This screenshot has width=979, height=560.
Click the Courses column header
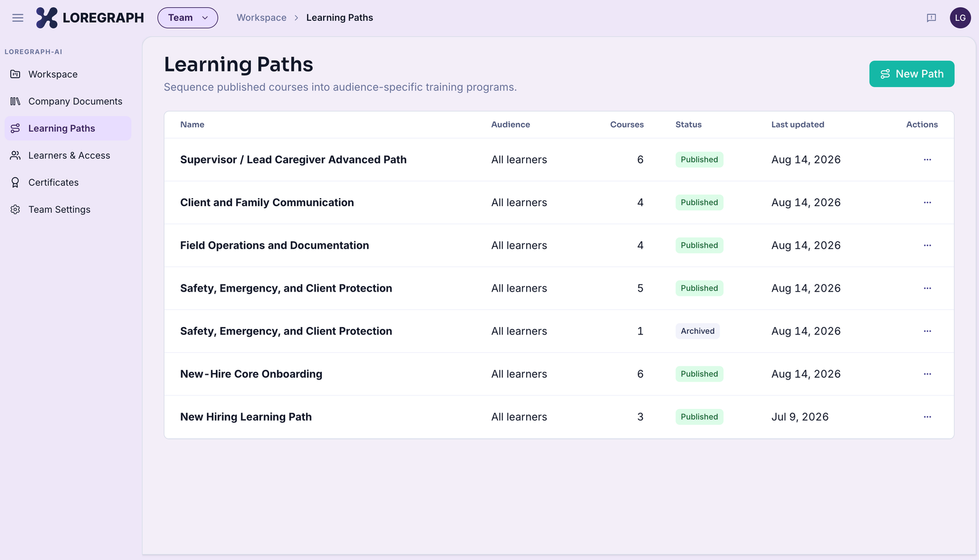627,124
